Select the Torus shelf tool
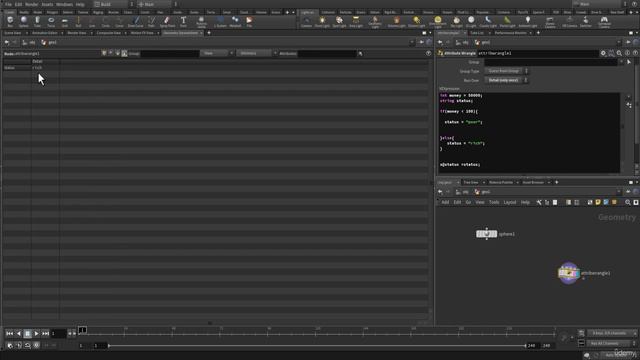The width and height of the screenshot is (640, 360). [x=51, y=22]
